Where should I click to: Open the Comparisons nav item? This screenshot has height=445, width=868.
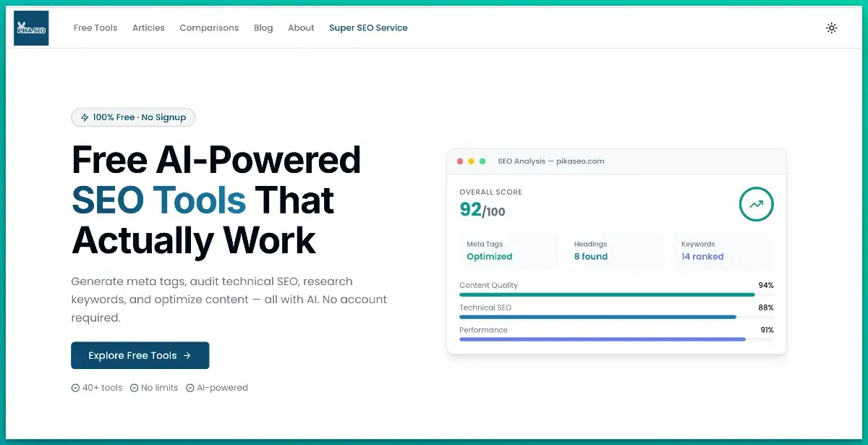209,28
